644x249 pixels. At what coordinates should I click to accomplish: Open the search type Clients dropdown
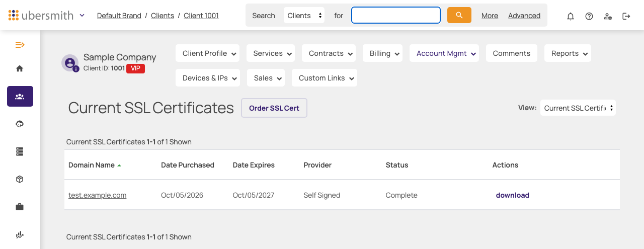pos(304,16)
